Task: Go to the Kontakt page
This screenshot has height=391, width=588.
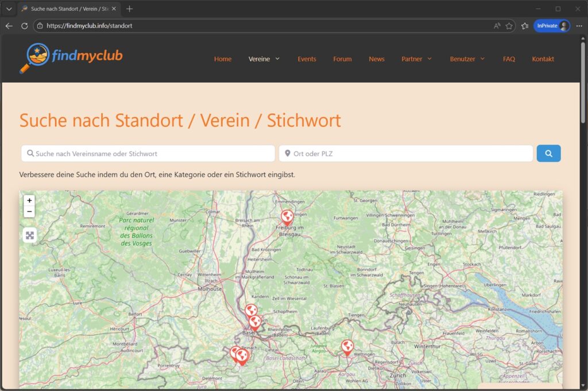Action: tap(543, 59)
